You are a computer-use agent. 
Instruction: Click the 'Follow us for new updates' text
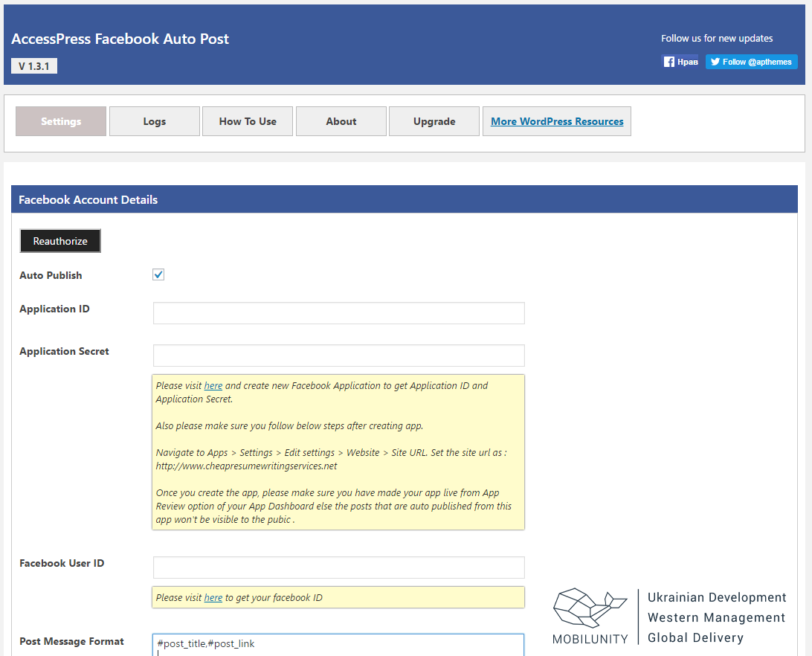(x=717, y=39)
